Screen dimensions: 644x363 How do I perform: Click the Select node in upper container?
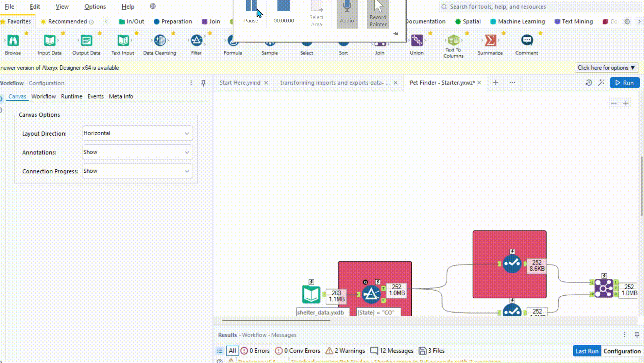click(512, 263)
